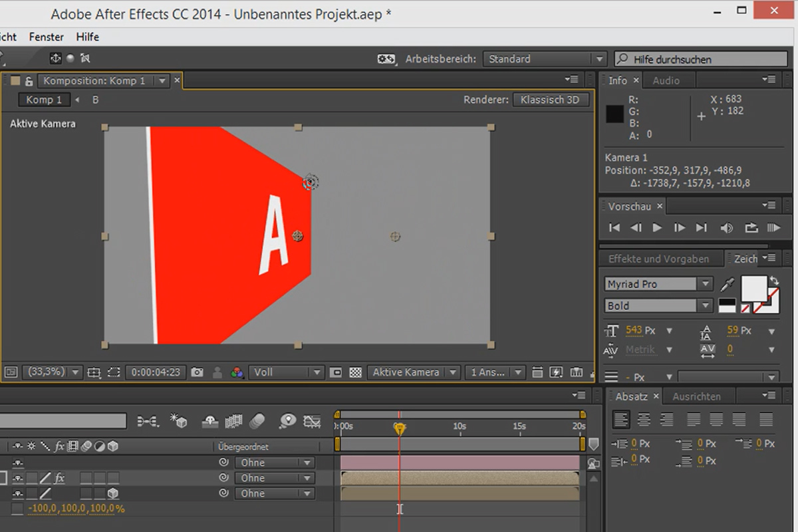Select the Komp 1 breadcrumb tab
Image resolution: width=798 pixels, height=532 pixels.
pyautogui.click(x=44, y=100)
